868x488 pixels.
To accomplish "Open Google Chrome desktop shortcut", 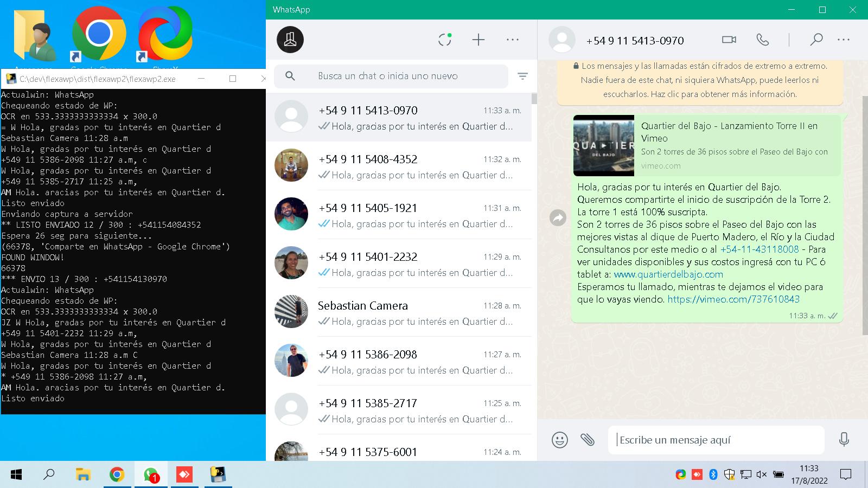I will 99,35.
